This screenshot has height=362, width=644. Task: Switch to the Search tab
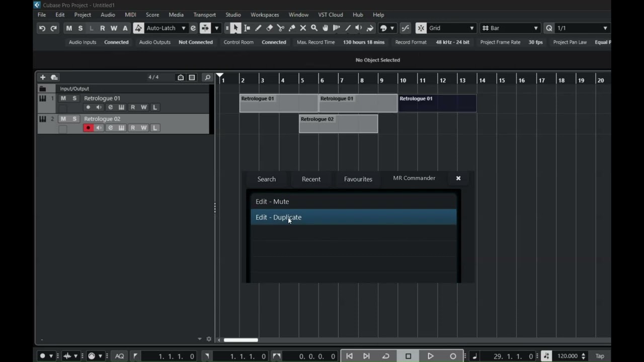pyautogui.click(x=267, y=179)
